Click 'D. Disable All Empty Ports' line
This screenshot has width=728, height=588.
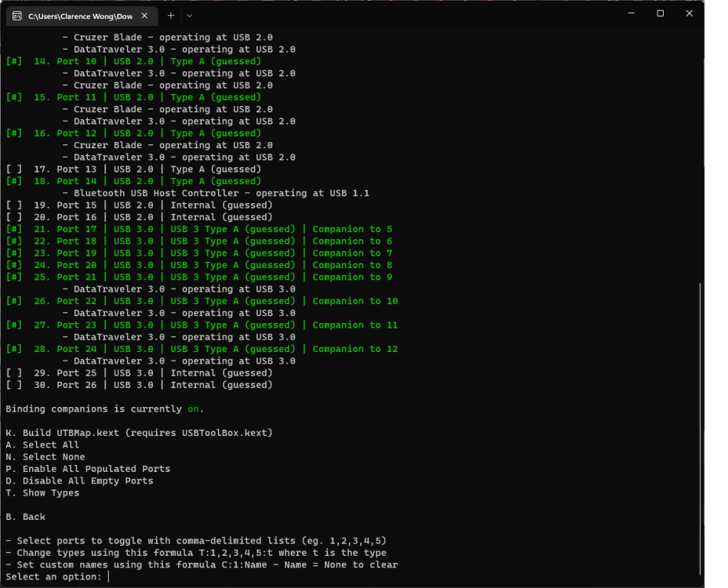79,481
